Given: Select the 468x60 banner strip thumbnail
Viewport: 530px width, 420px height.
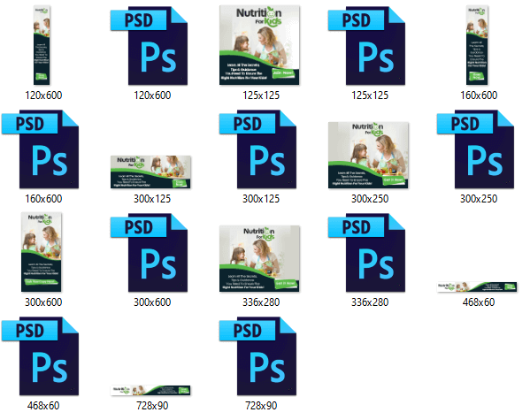Looking at the screenshot, I should point(477,286).
